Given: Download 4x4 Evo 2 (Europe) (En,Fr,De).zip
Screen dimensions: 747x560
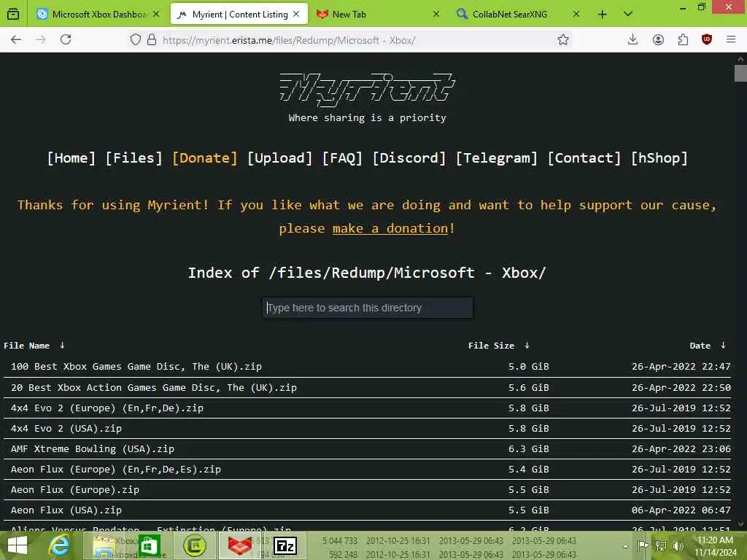Looking at the screenshot, I should [107, 408].
